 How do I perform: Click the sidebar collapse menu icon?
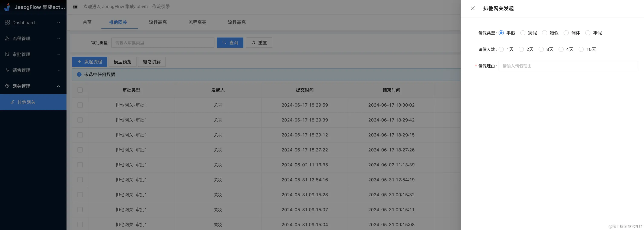click(x=75, y=7)
